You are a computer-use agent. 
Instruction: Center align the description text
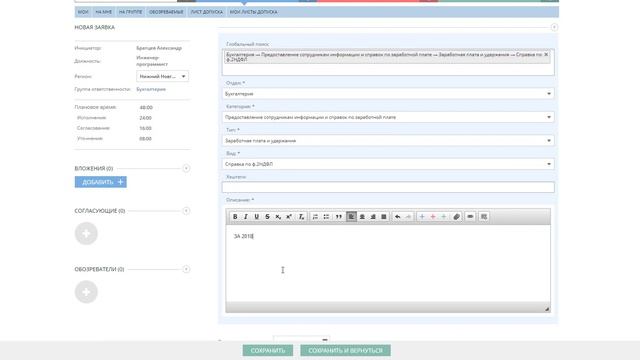click(362, 217)
